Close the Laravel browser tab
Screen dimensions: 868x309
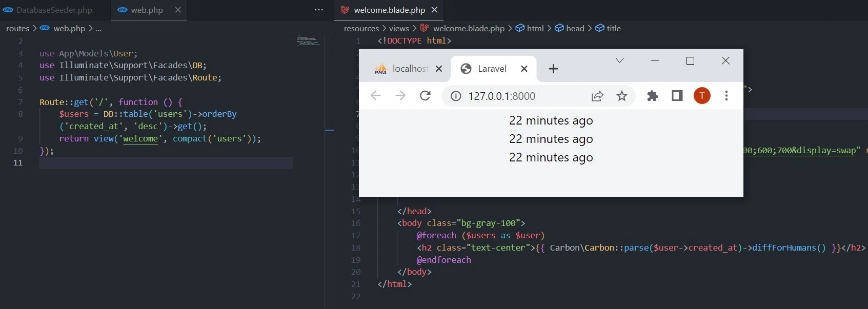point(524,69)
